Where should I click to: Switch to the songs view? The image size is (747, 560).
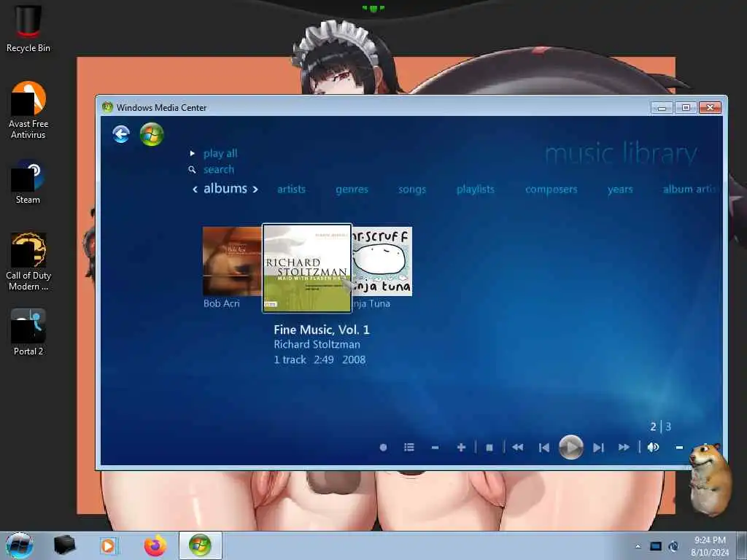[412, 190]
